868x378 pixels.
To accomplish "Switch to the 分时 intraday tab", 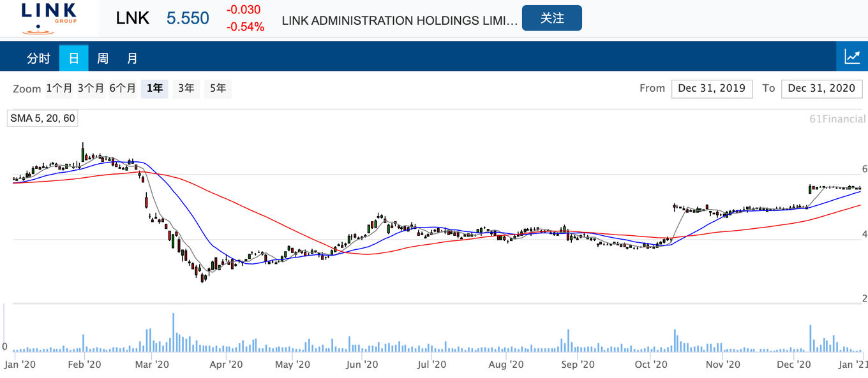I will 38,58.
